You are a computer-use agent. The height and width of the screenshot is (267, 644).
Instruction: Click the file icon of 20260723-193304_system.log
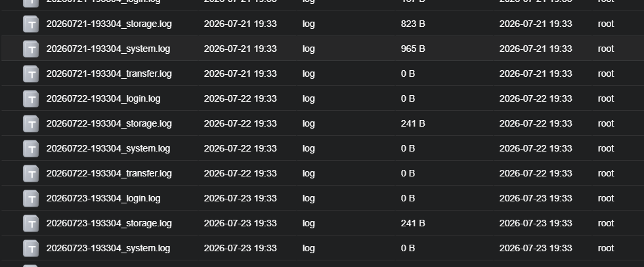point(31,249)
